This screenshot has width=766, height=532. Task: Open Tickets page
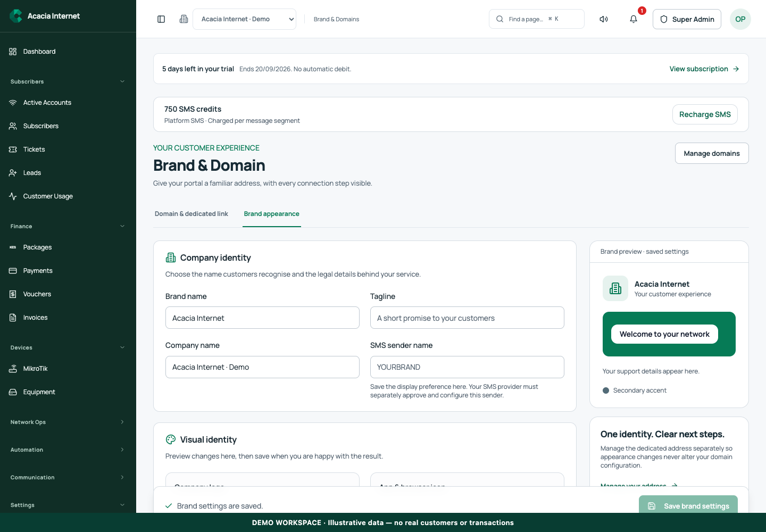coord(68,149)
